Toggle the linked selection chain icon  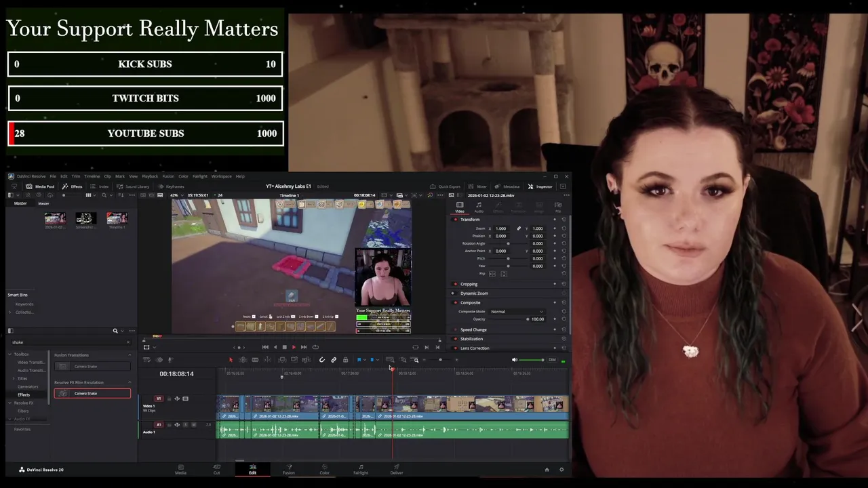pyautogui.click(x=334, y=360)
